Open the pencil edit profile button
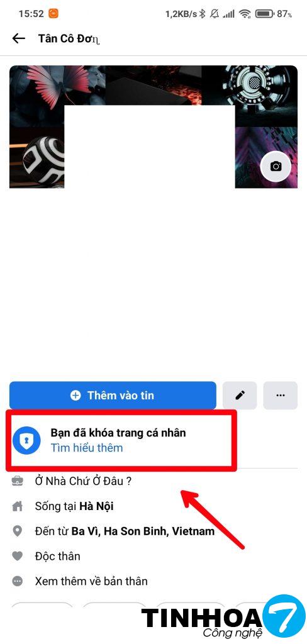 (240, 396)
